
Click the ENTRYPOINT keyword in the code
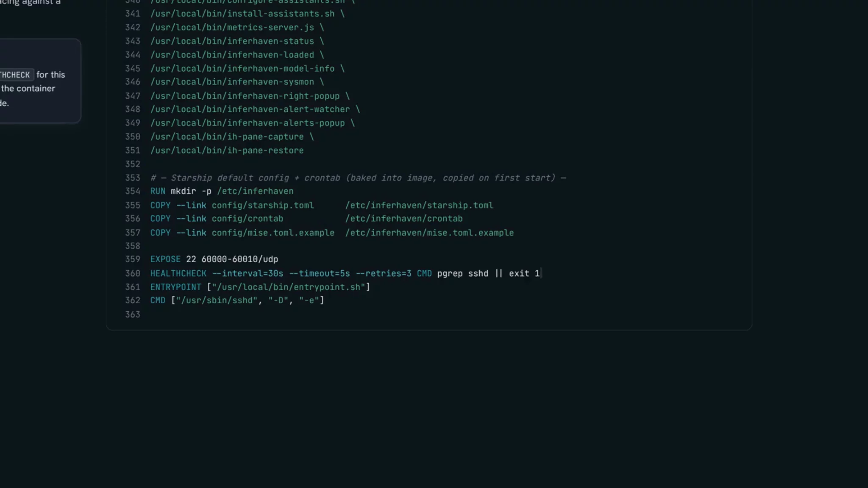tap(175, 287)
